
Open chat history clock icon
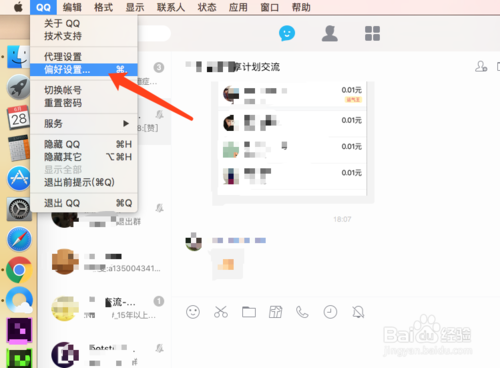330,312
